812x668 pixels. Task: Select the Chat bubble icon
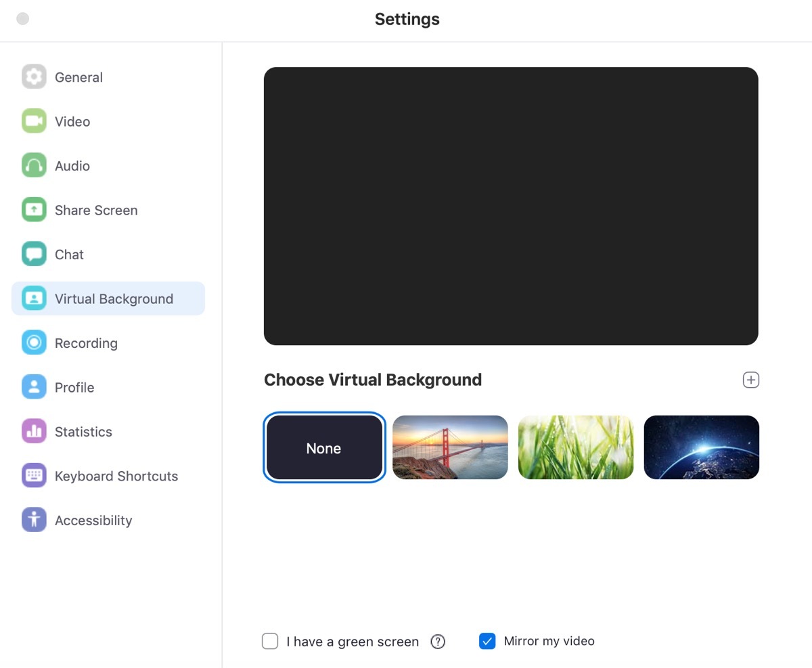pos(33,254)
